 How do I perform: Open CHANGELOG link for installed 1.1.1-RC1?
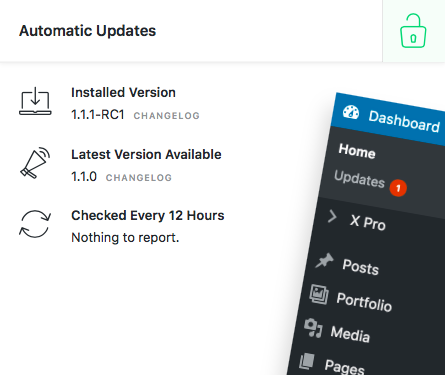point(167,116)
